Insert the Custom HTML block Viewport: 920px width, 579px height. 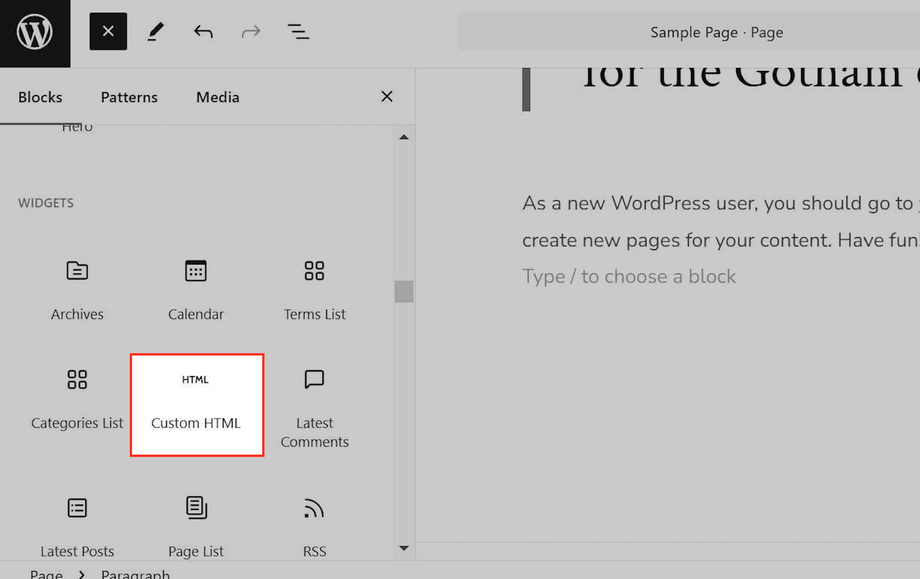(x=197, y=405)
